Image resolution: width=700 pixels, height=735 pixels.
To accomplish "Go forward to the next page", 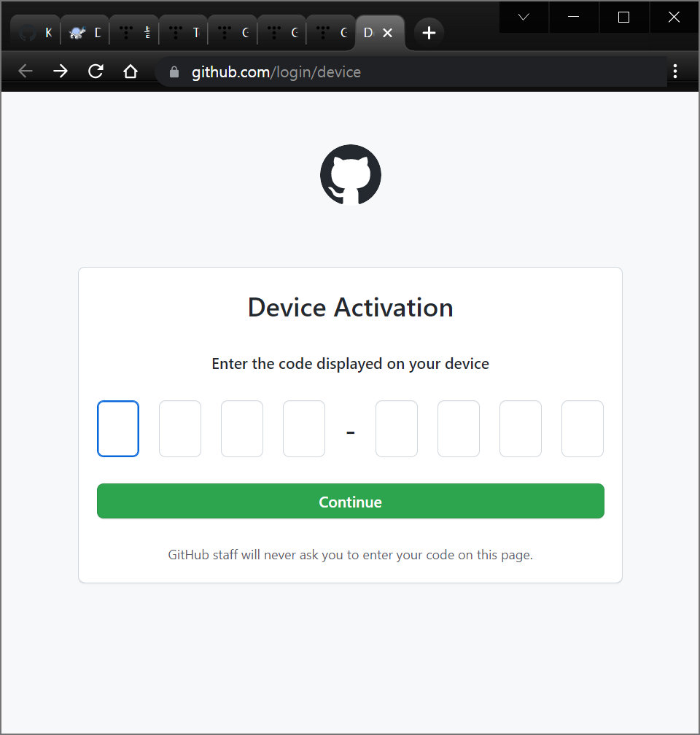I will coord(61,71).
